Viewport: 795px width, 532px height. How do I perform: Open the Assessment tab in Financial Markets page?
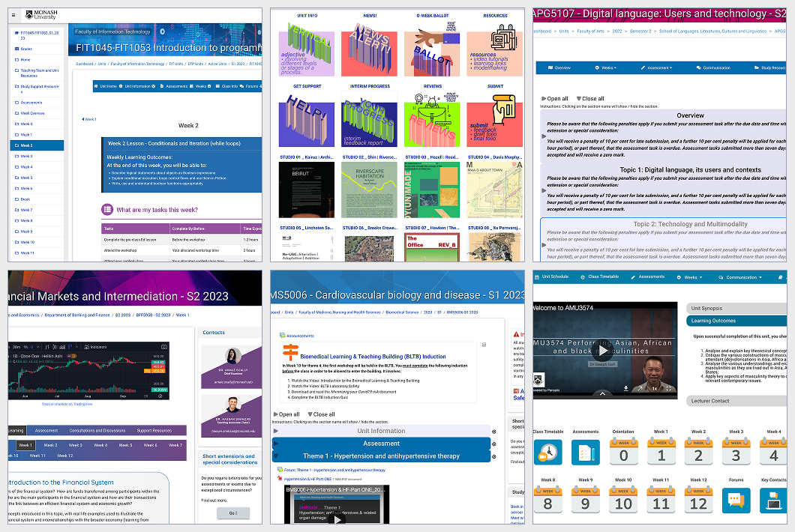pyautogui.click(x=46, y=430)
